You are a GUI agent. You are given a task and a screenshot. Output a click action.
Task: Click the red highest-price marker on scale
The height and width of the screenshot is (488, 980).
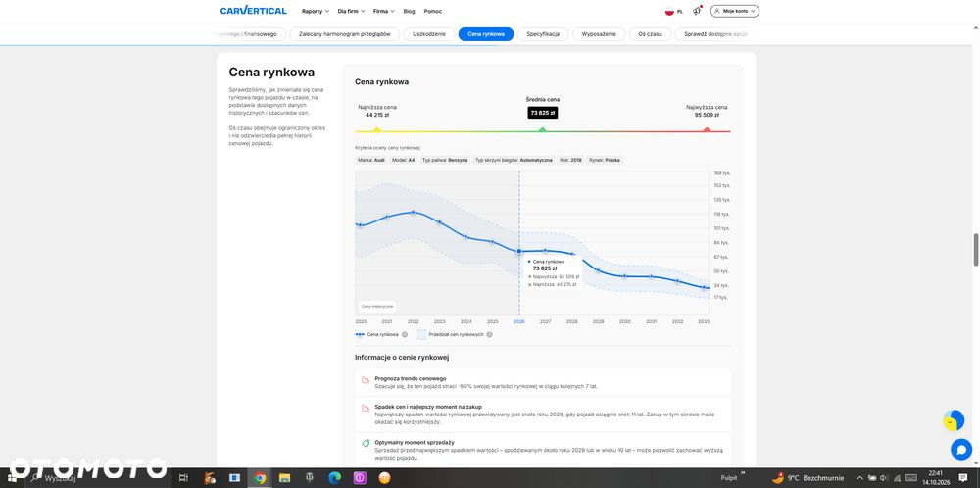pos(707,129)
